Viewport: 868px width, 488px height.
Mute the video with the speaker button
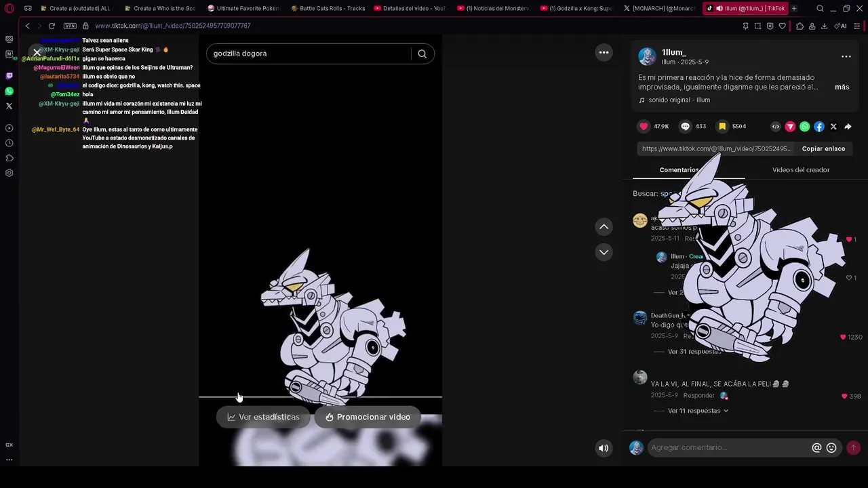pos(604,448)
